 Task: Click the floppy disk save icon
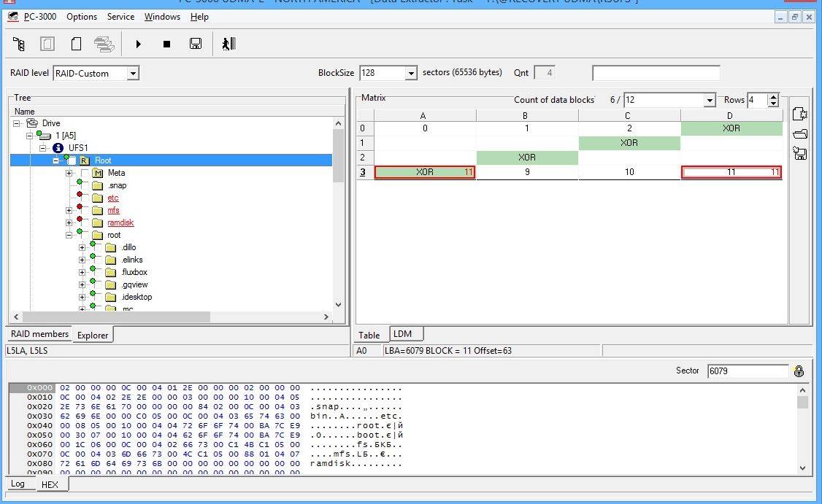tap(196, 44)
